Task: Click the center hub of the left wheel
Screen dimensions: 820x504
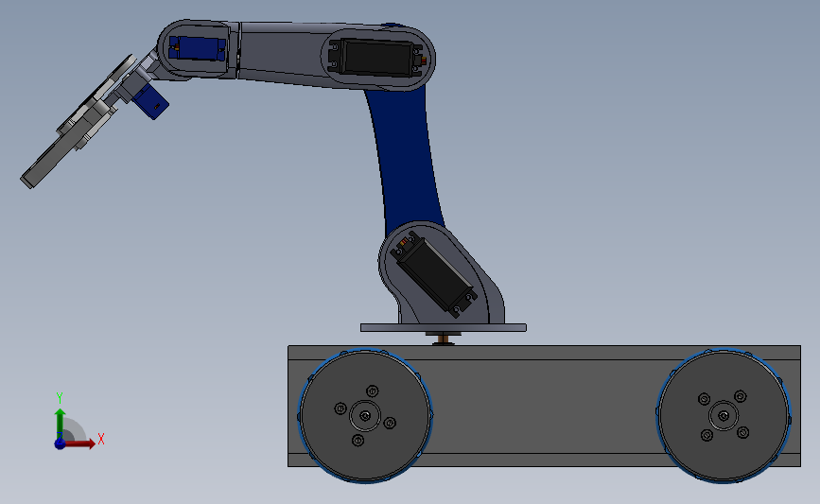Action: pos(365,416)
